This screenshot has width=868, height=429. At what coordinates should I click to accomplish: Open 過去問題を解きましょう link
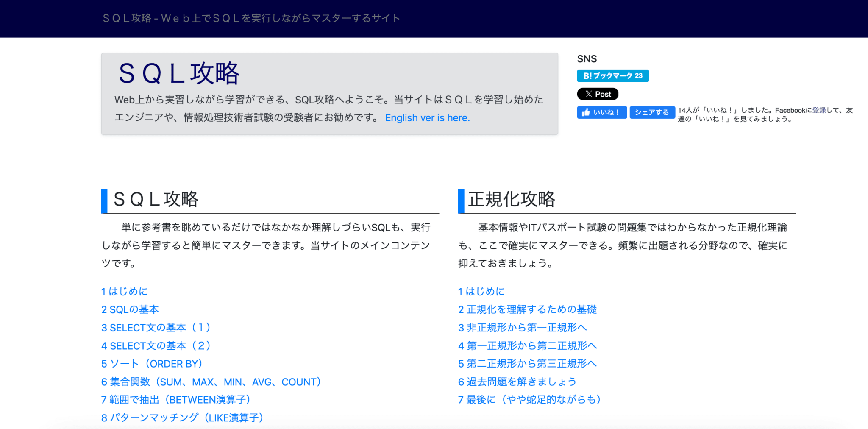pos(516,382)
